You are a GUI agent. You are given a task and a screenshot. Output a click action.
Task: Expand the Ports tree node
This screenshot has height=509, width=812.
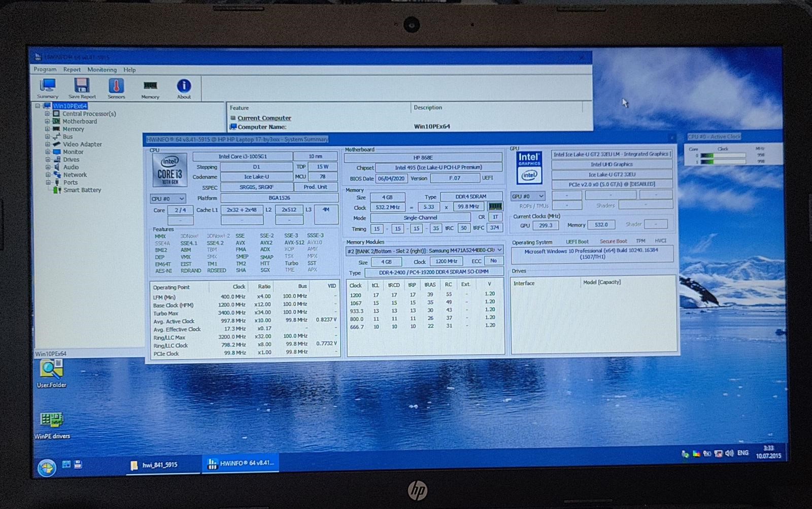tap(48, 182)
